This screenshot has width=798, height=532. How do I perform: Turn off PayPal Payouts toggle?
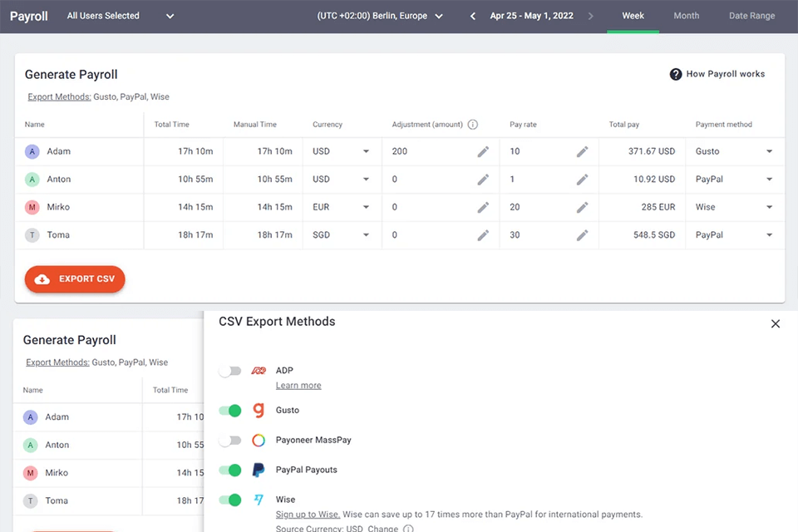230,470
